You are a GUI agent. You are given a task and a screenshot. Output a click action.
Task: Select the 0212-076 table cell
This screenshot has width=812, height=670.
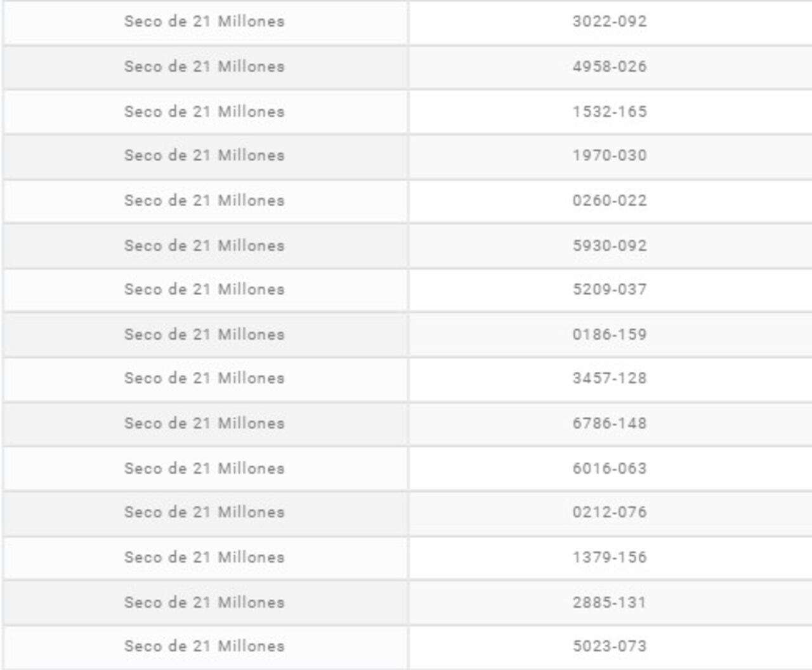click(x=610, y=512)
